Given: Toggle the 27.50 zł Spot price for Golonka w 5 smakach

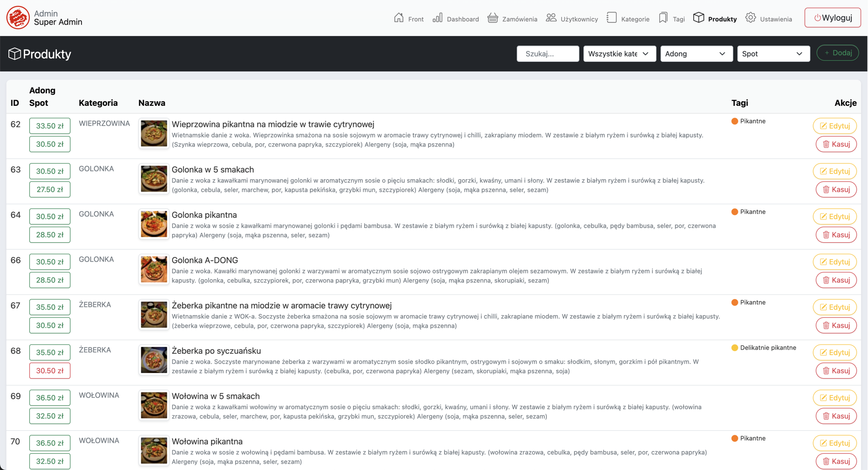Looking at the screenshot, I should tap(50, 190).
